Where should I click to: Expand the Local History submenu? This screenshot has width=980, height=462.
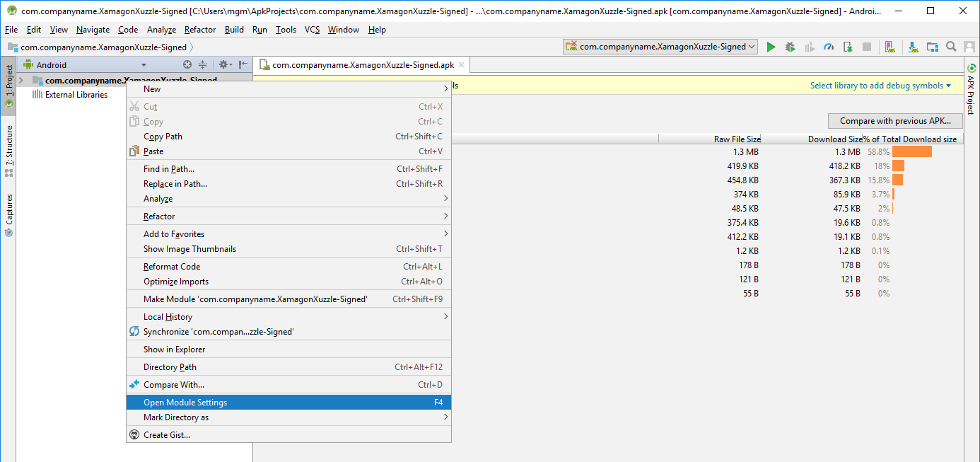point(288,317)
